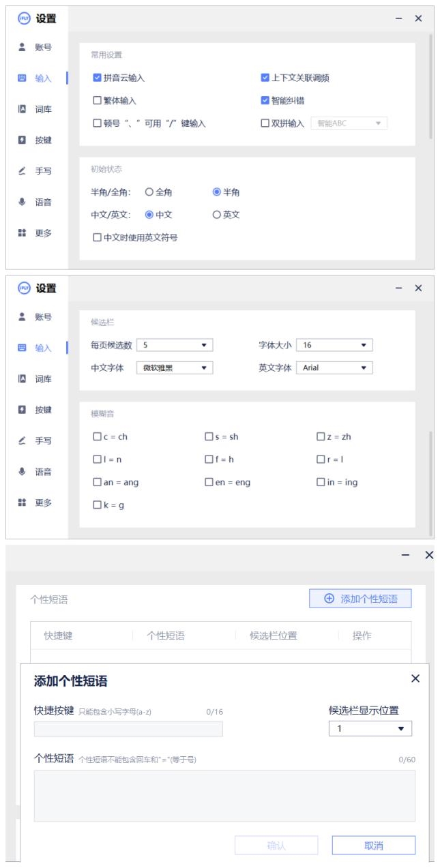Focus the 快捷按键 input field
The width and height of the screenshot is (440, 868).
128,729
